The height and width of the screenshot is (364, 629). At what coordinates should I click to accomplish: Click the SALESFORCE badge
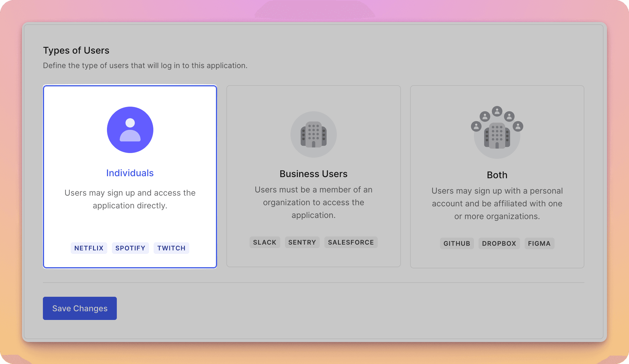351,242
